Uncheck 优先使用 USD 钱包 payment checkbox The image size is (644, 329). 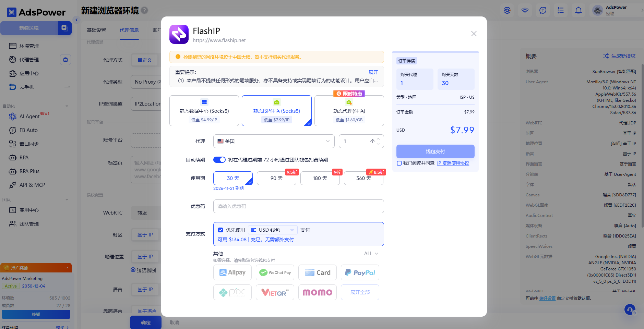coord(220,230)
